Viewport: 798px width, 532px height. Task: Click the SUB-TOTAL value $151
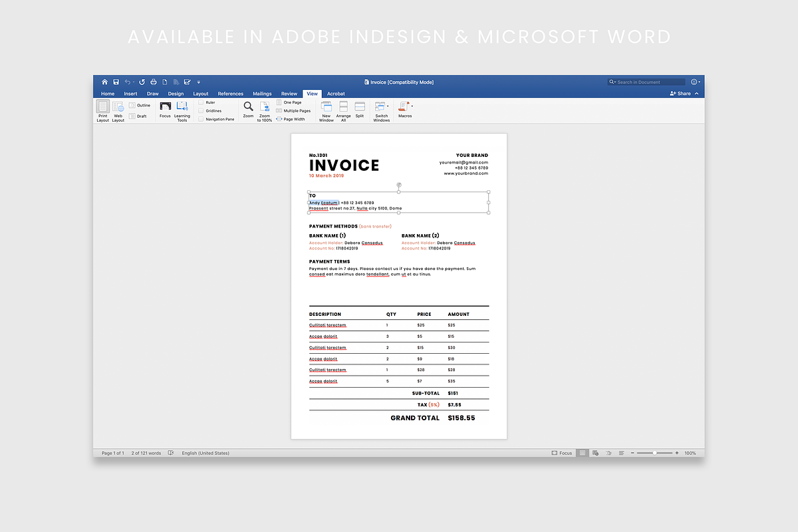(454, 393)
